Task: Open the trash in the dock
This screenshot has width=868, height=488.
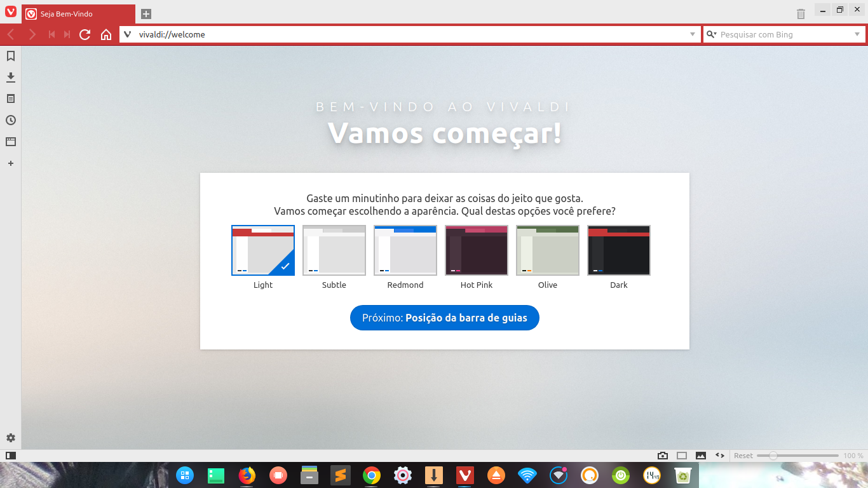Action: (x=683, y=475)
